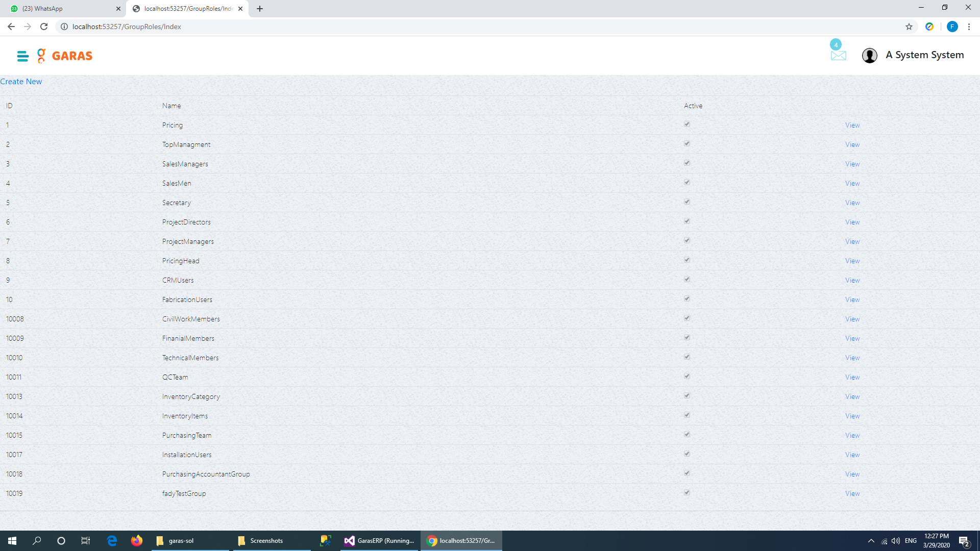Reload the page with refresh icon
The width and height of the screenshot is (980, 551).
(x=44, y=27)
